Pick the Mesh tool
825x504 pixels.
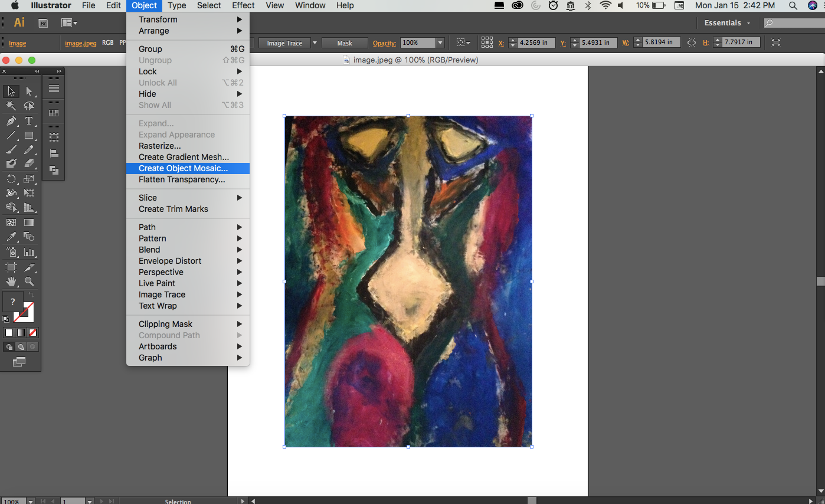coord(11,222)
